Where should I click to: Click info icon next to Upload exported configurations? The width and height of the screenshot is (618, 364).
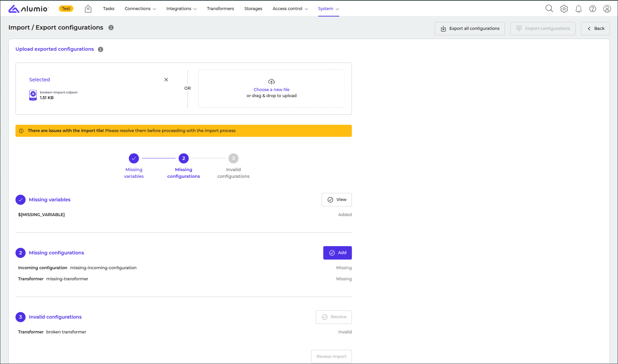coord(101,49)
